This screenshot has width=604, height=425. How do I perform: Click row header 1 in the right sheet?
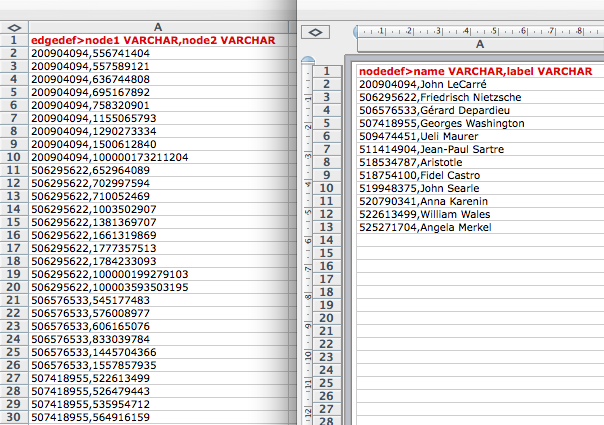tap(327, 71)
